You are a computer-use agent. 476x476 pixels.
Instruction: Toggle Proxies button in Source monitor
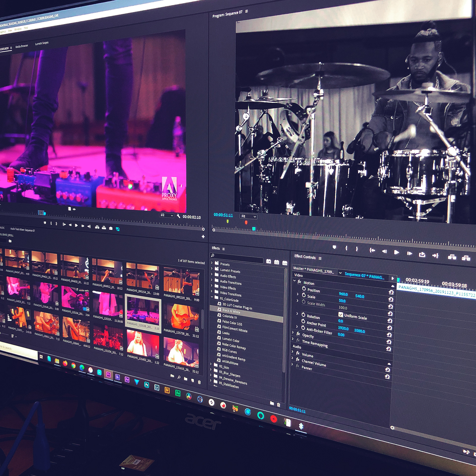point(118,229)
